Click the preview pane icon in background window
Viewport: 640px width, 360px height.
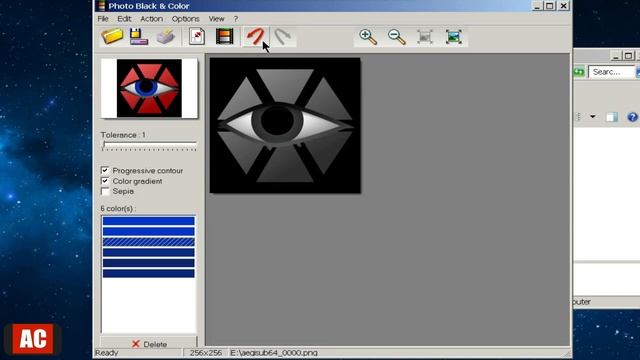pyautogui.click(x=611, y=117)
